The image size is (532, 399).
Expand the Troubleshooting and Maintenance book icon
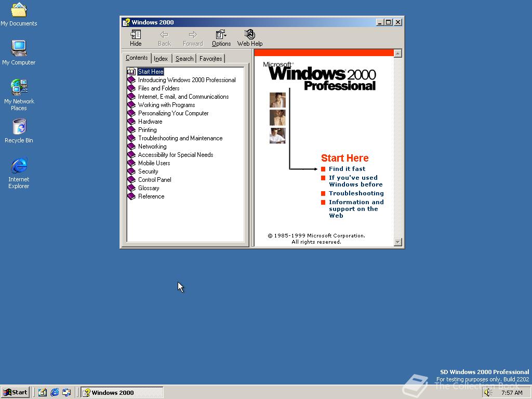(131, 138)
